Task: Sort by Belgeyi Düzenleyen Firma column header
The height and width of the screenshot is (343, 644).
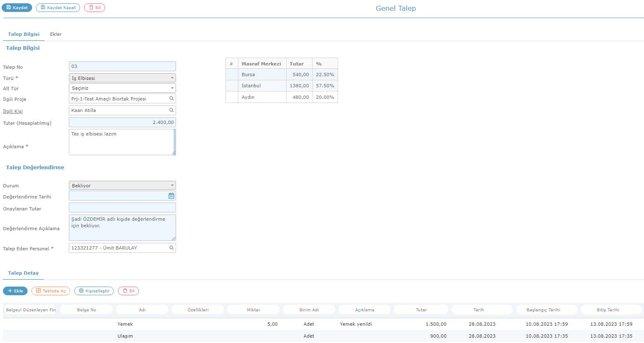Action: pyautogui.click(x=31, y=310)
